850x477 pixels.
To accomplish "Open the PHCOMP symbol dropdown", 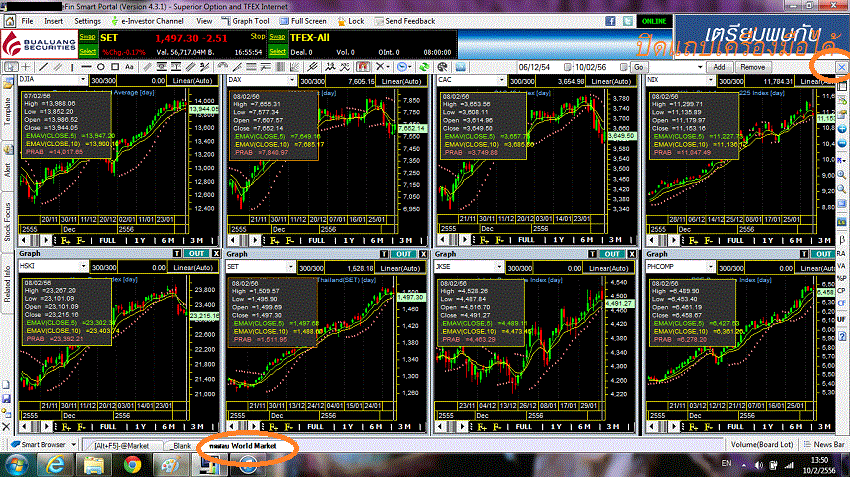I will coord(710,267).
